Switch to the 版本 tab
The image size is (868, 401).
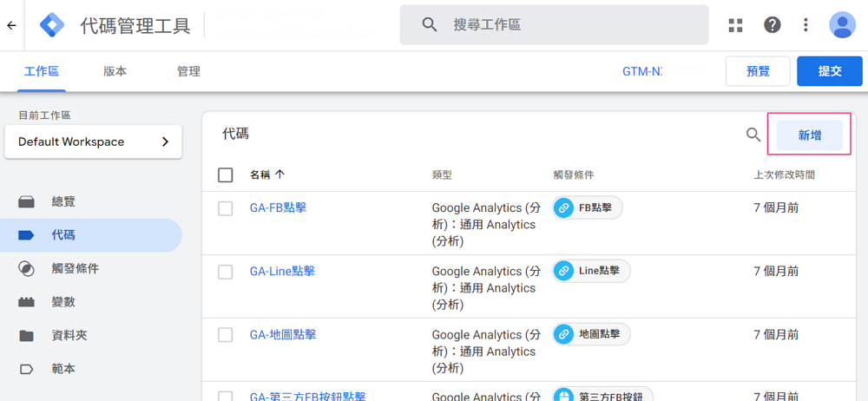[115, 71]
